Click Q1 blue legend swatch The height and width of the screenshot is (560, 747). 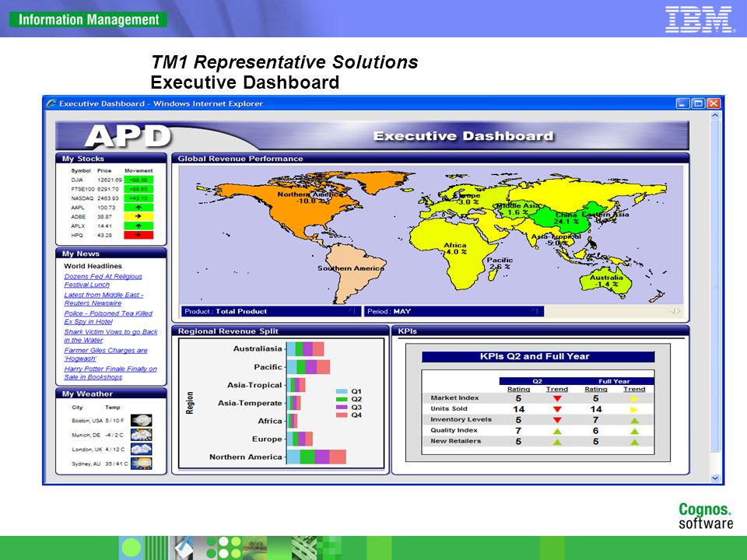[x=342, y=391]
